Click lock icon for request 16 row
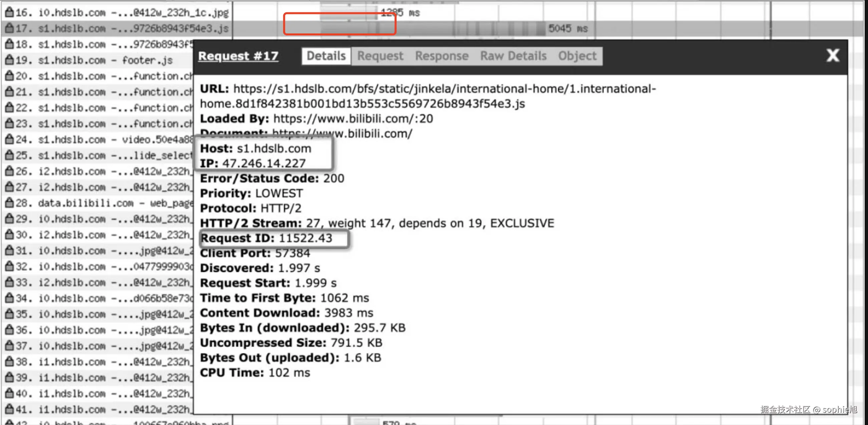 coord(9,12)
